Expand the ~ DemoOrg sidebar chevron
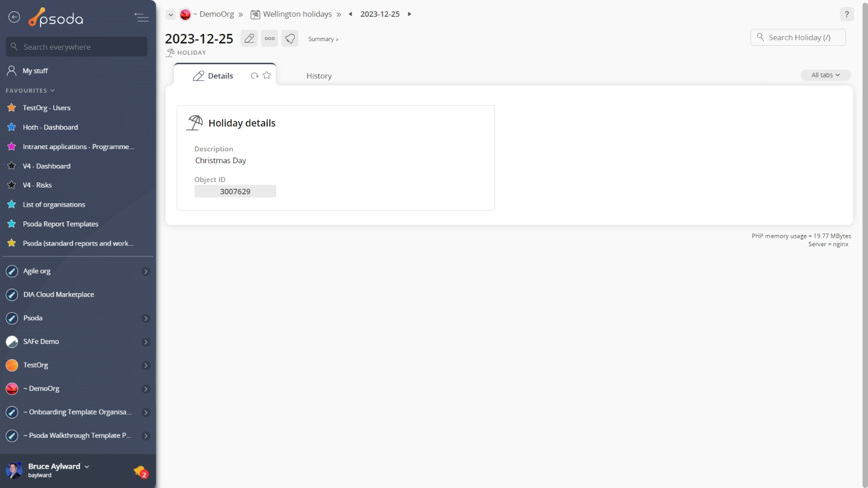This screenshot has width=868, height=488. tap(146, 389)
